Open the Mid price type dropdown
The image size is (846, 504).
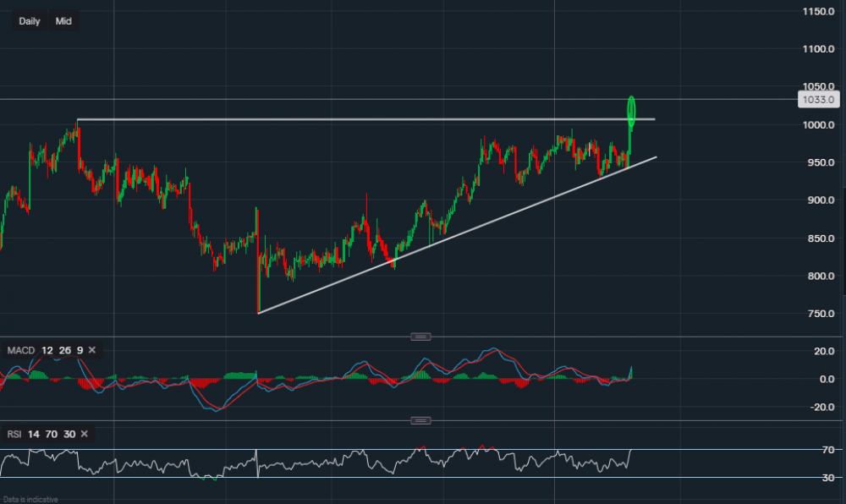[63, 21]
